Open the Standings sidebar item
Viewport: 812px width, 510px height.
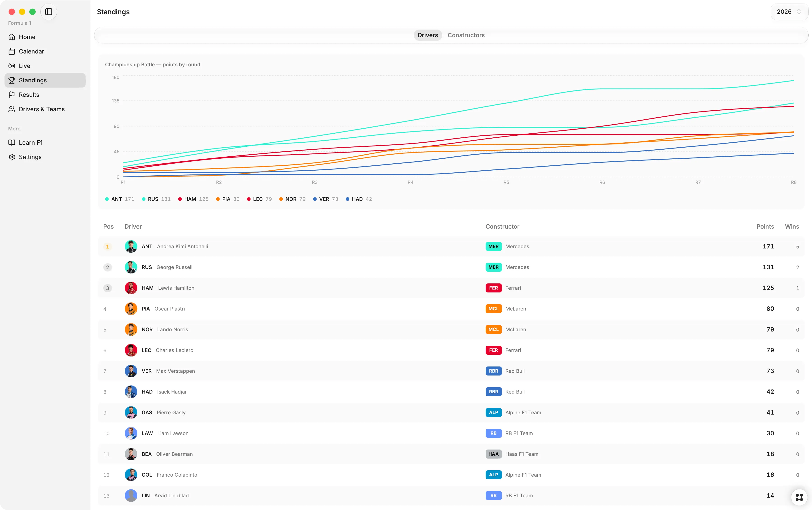click(45, 80)
